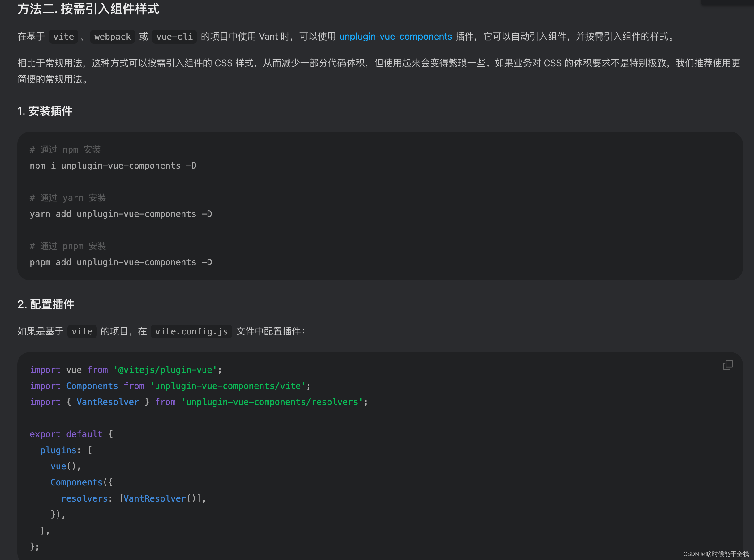Click the pnpm add unplugin-vue-components command
Image resolution: width=754 pixels, height=560 pixels.
[x=121, y=262]
